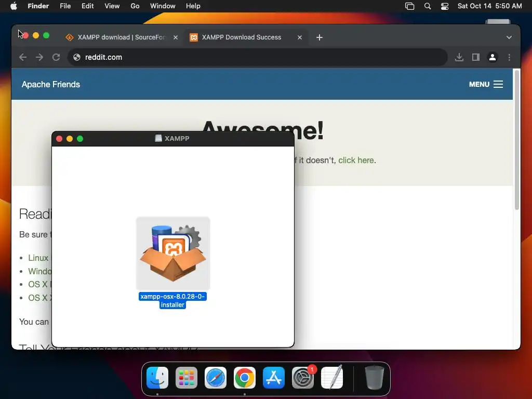Open Chrome downloads icon
Image resolution: width=532 pixels, height=399 pixels.
[x=459, y=57]
